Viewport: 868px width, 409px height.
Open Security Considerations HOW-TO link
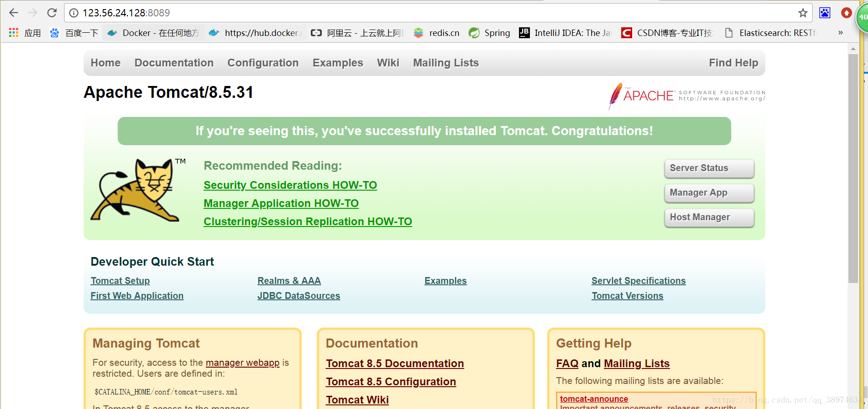point(290,185)
